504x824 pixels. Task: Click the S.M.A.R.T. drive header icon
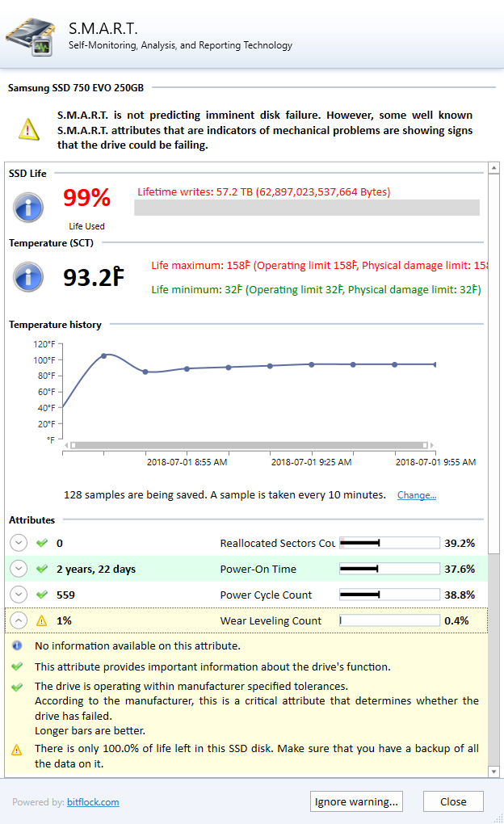pos(31,37)
